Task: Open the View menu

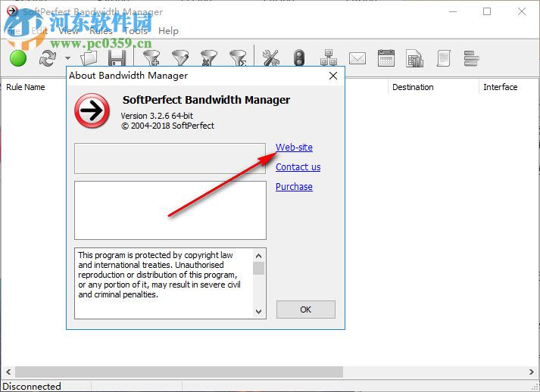Action: pos(68,31)
